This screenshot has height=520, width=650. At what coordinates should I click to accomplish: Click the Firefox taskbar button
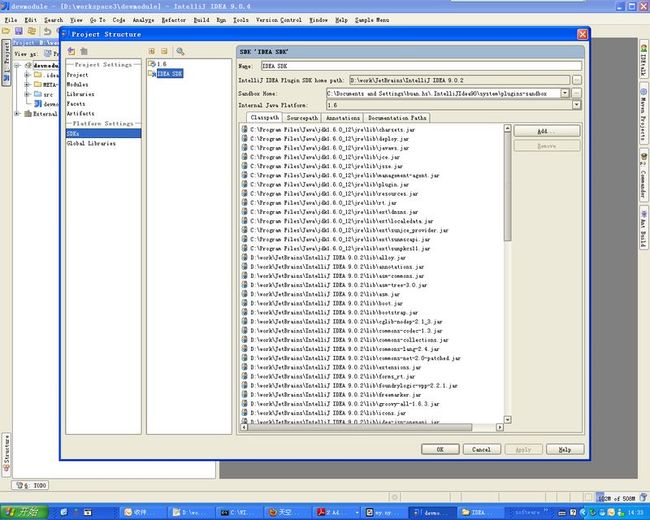tap(286, 513)
